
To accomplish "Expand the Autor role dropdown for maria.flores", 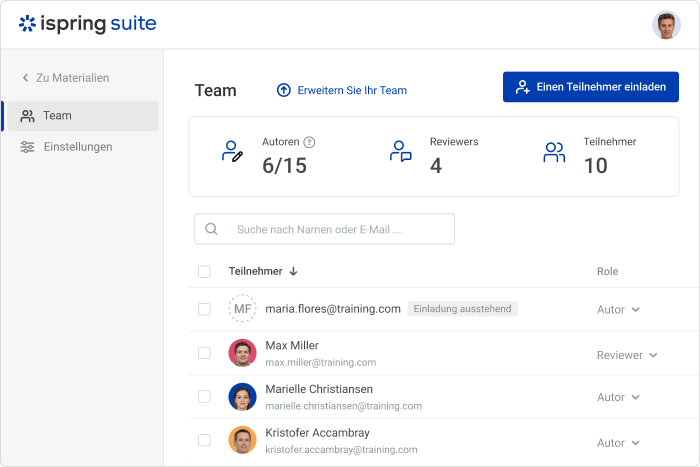I will pyautogui.click(x=618, y=309).
